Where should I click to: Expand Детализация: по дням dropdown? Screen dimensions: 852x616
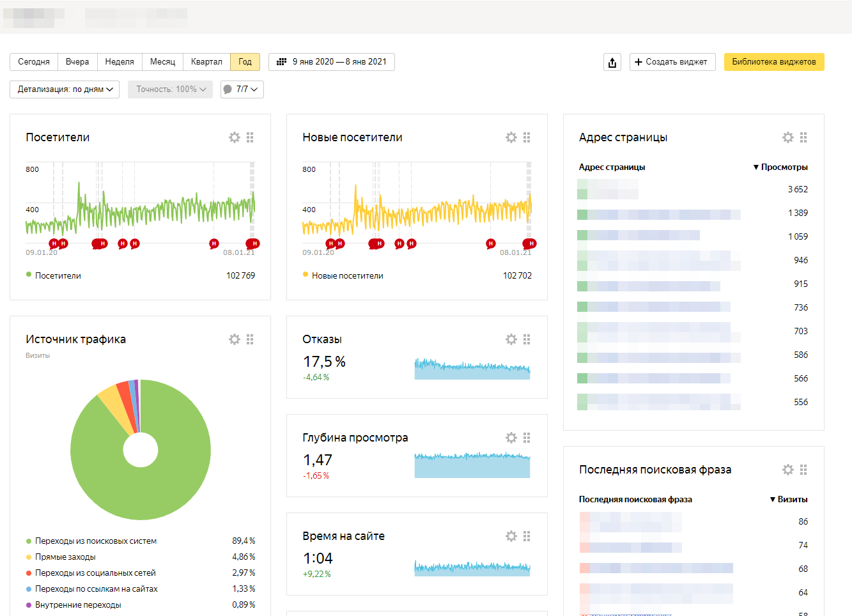[x=65, y=89]
